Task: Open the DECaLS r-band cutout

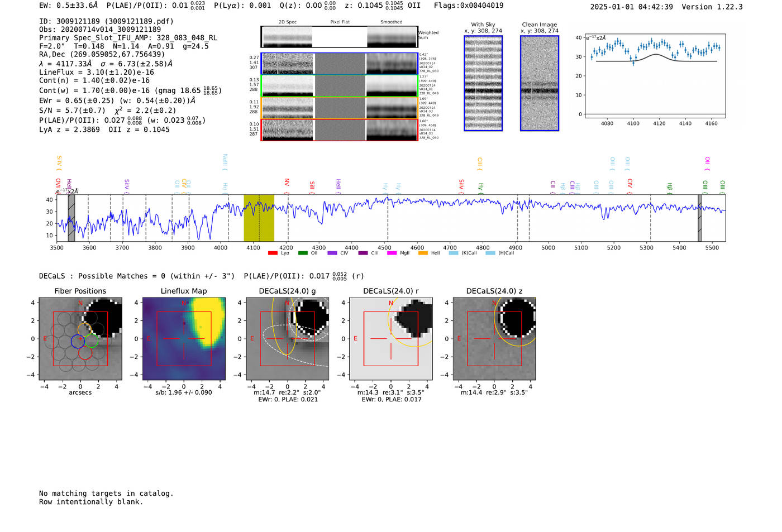Action: click(390, 339)
